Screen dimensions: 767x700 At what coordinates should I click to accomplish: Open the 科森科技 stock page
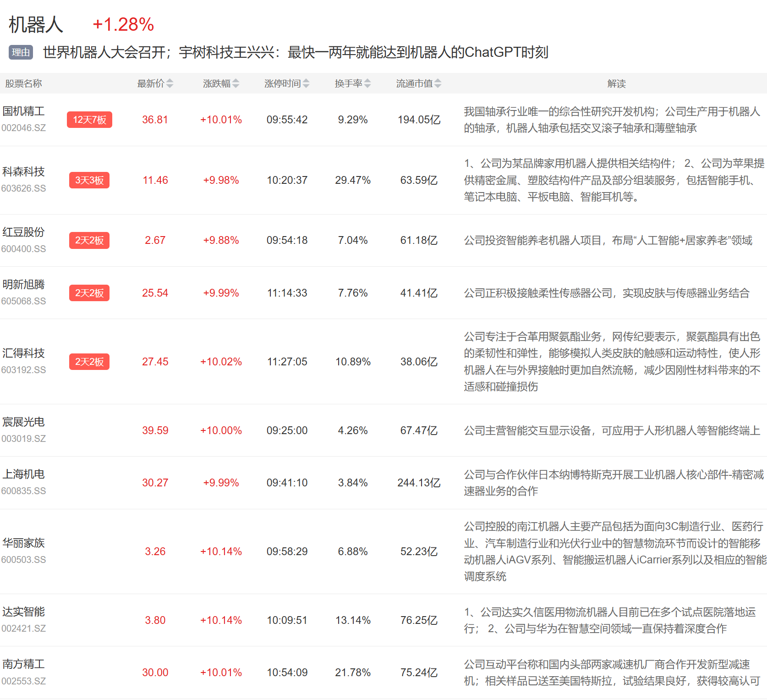[24, 172]
